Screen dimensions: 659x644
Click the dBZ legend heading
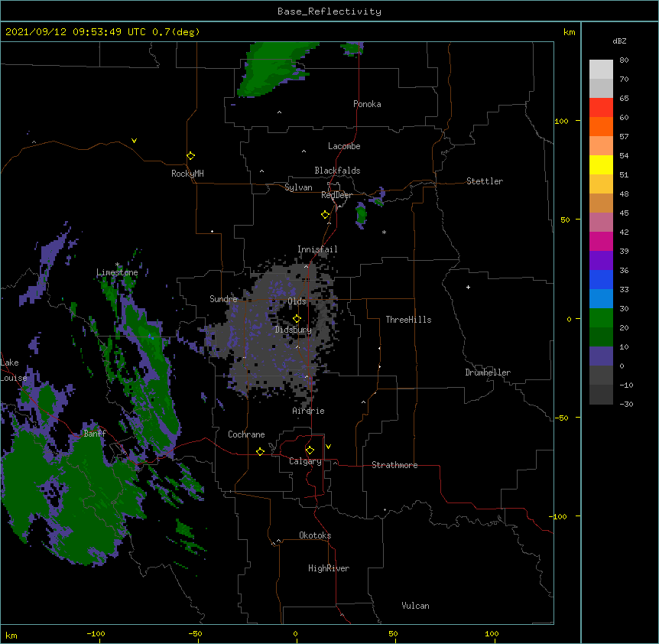tap(619, 41)
